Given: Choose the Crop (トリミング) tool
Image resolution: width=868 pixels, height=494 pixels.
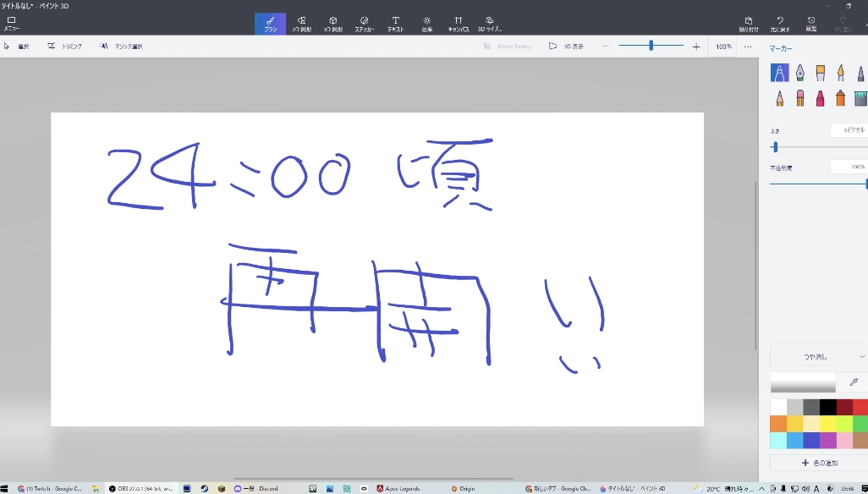Looking at the screenshot, I should (65, 47).
